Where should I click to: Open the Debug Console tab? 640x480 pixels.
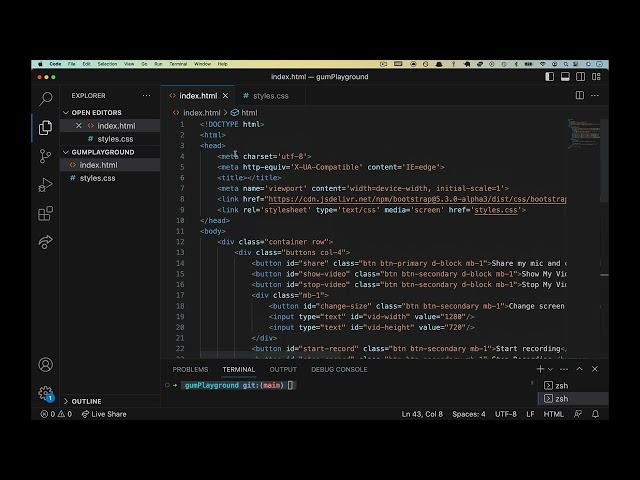pyautogui.click(x=339, y=369)
